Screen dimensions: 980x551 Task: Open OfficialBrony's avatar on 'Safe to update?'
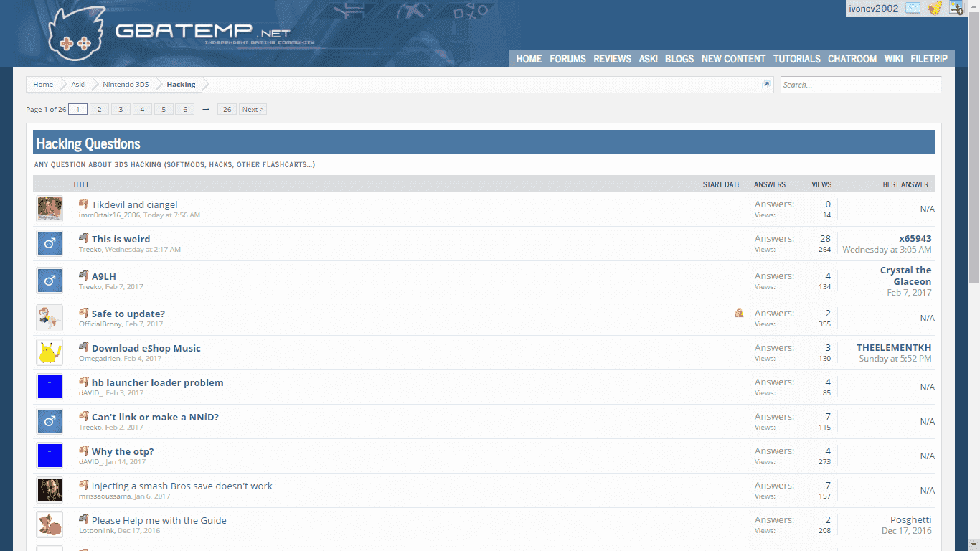point(50,318)
